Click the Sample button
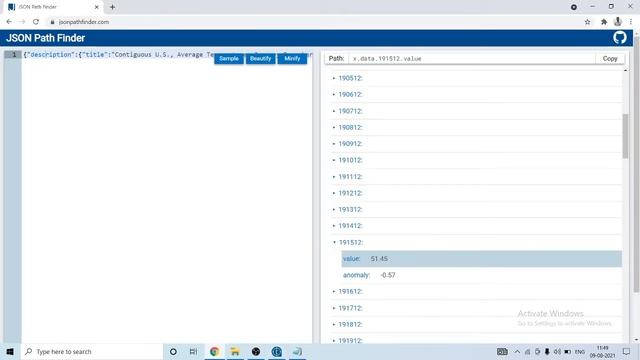The width and height of the screenshot is (640, 360). click(229, 58)
